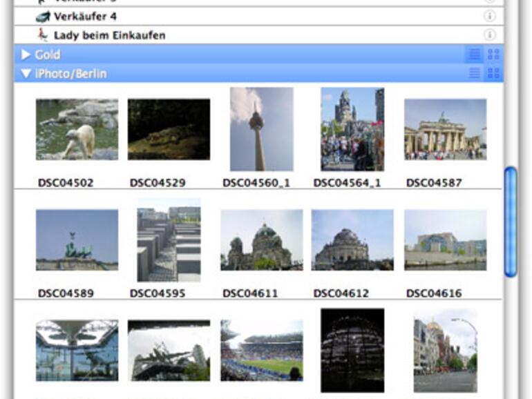
Task: Click the DSC04560_1 file name label
Action: 256,183
